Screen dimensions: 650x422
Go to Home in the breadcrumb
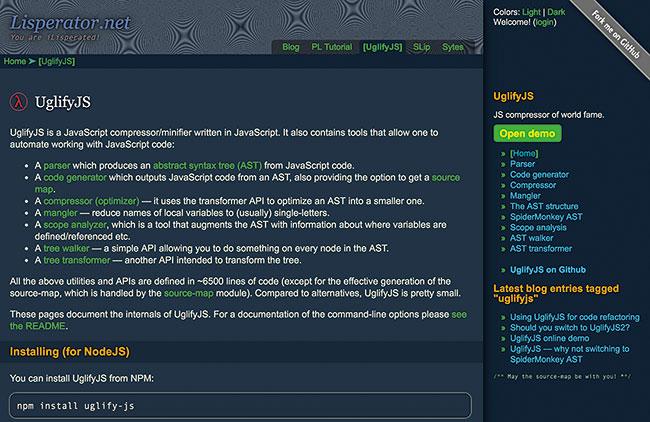pyautogui.click(x=15, y=61)
